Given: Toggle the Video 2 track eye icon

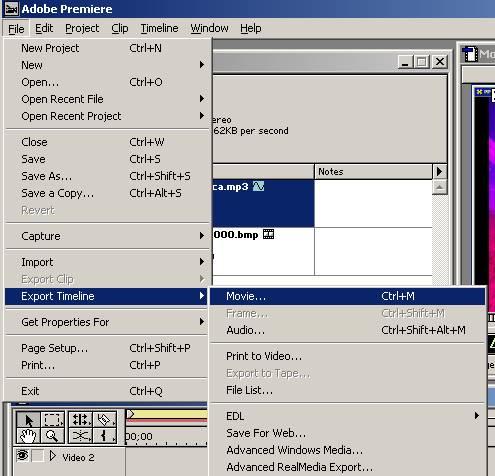Looking at the screenshot, I should pos(22,455).
